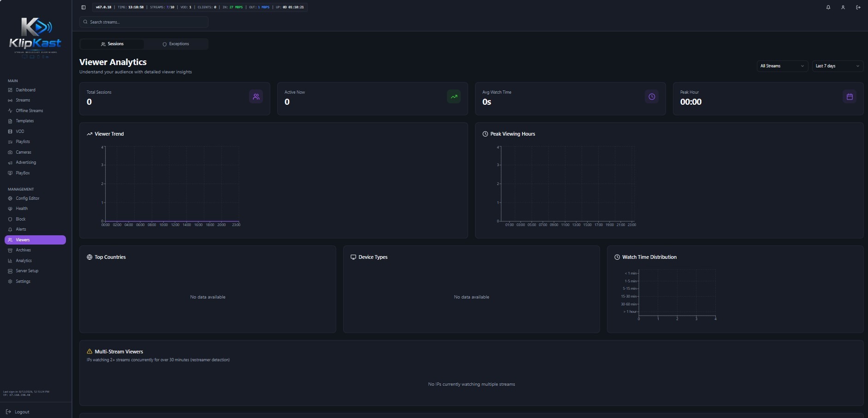Screen dimensions: 868x418
Task: Click the UP: 0D 01:10:21 uptime entry
Action: (290, 7)
